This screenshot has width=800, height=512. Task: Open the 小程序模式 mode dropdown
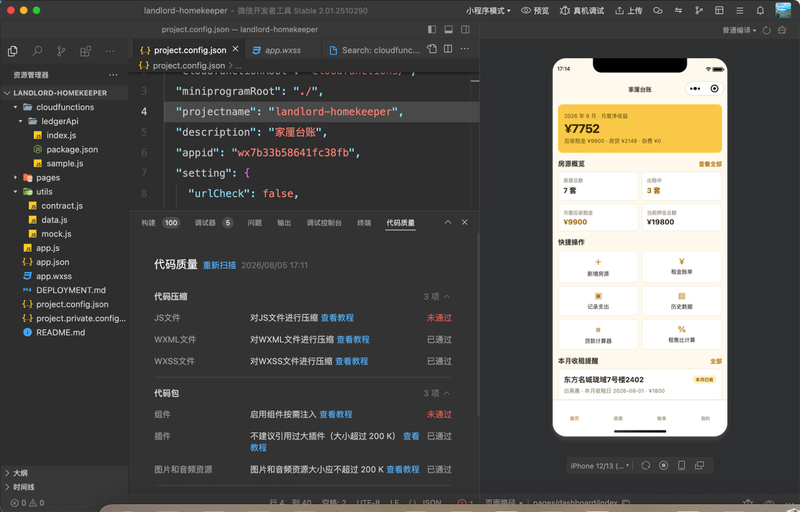[x=488, y=11]
